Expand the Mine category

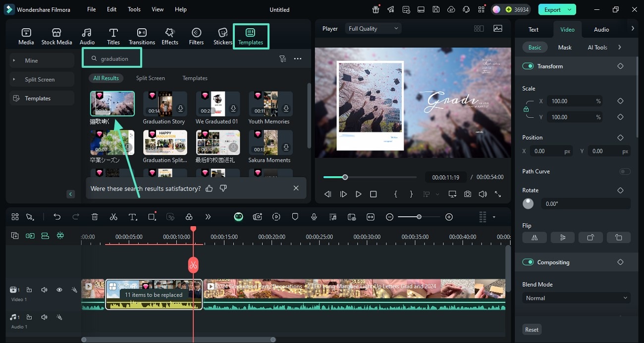point(42,60)
